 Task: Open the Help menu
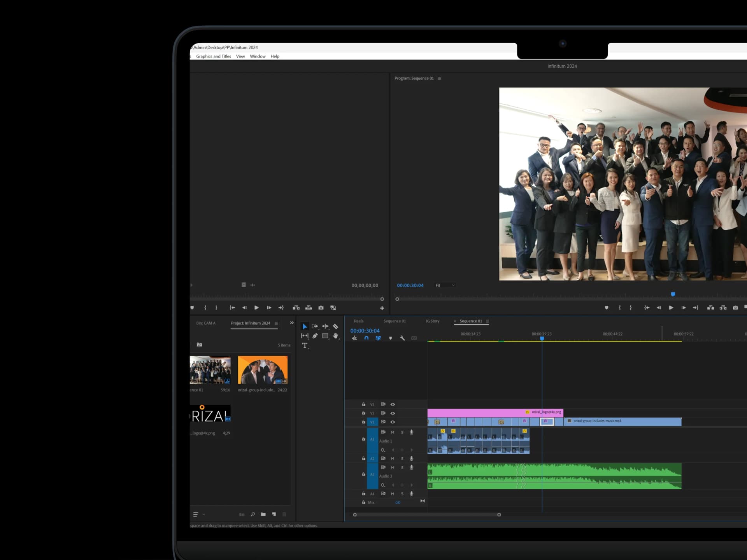tap(275, 56)
